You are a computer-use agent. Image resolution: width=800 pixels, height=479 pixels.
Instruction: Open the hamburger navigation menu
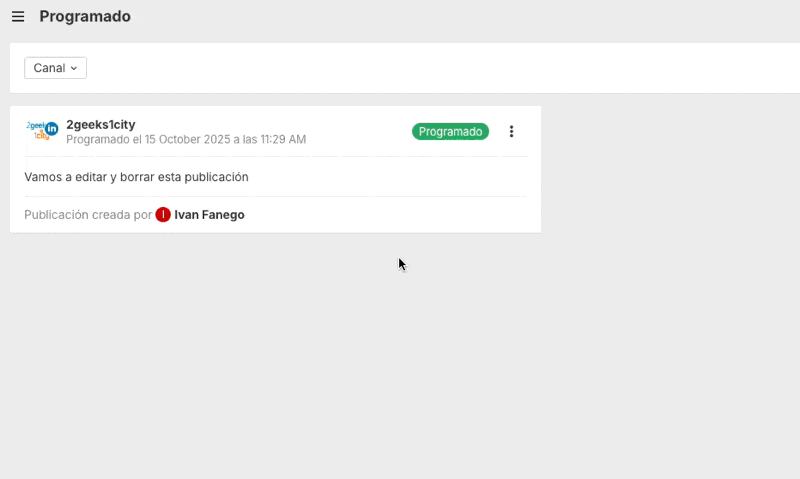[18, 17]
